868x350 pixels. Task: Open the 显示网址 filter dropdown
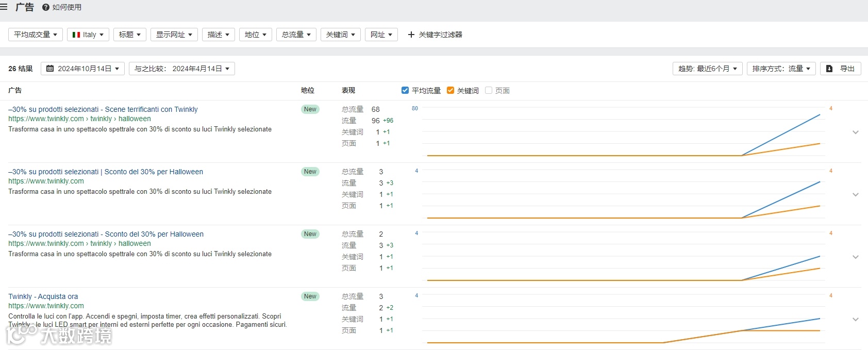pos(174,35)
